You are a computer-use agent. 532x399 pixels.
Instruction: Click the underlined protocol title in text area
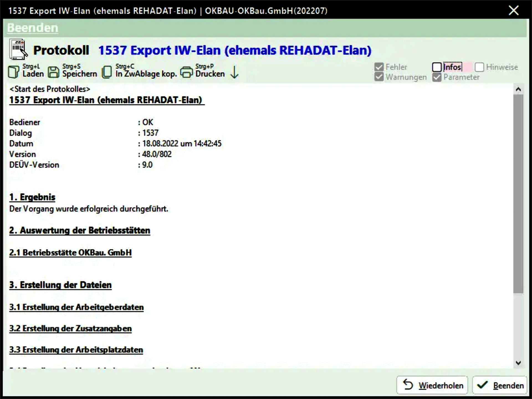coord(107,100)
